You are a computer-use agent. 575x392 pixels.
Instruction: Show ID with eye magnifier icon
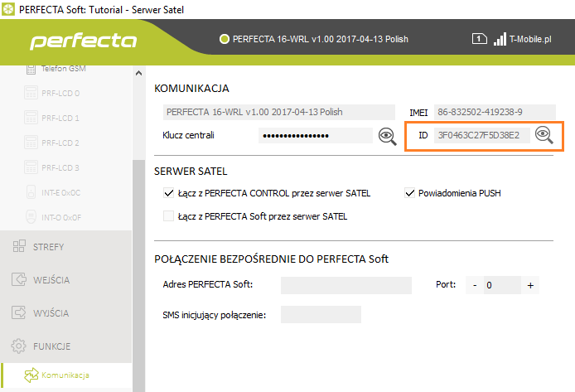[x=544, y=135]
